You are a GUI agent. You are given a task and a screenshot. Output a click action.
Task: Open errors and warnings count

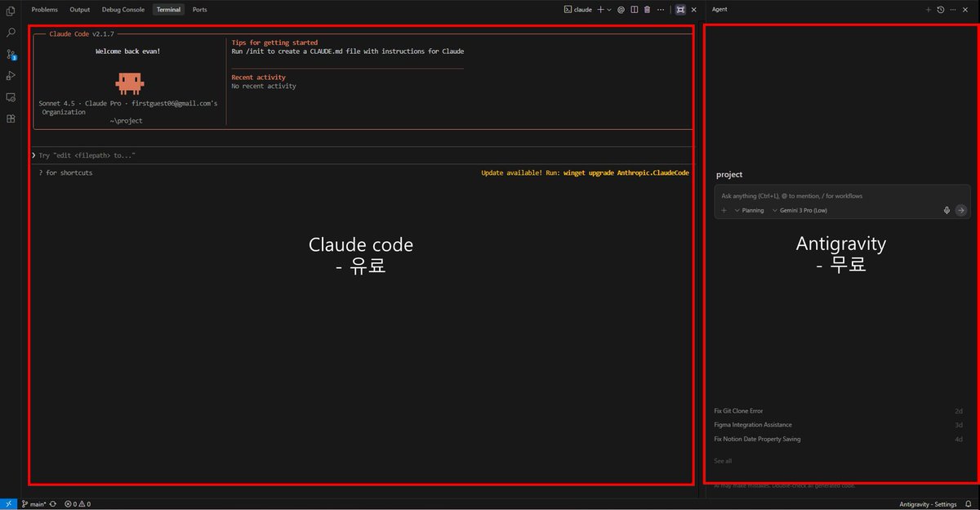78,504
